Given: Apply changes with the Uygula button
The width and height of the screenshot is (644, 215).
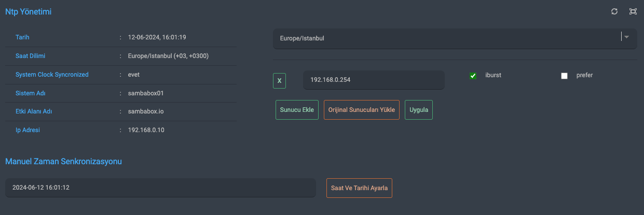Looking at the screenshot, I should [x=419, y=110].
